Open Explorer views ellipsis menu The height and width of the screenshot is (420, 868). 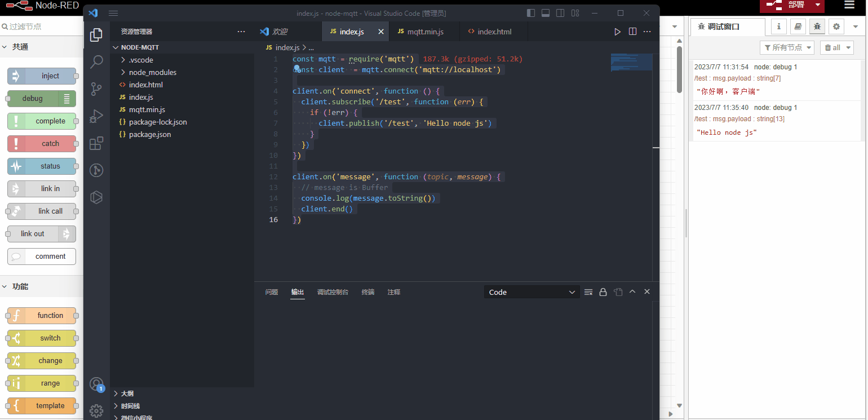pos(241,32)
